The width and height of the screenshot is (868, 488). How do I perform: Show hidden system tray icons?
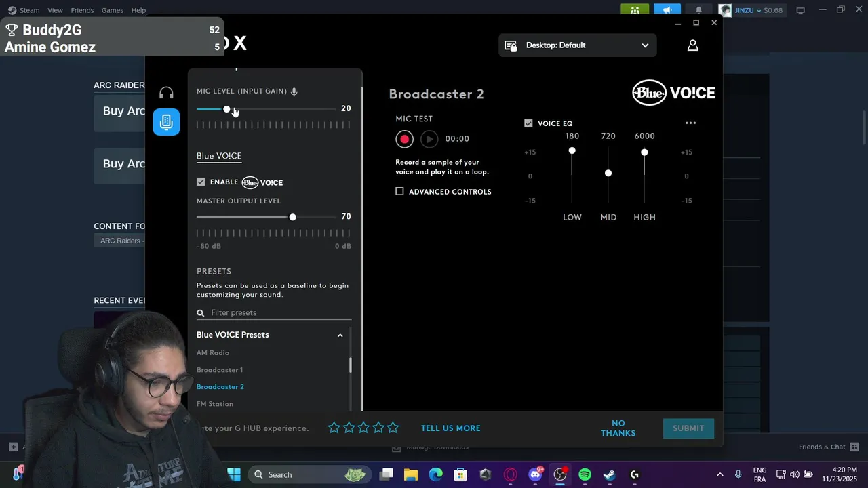719,474
